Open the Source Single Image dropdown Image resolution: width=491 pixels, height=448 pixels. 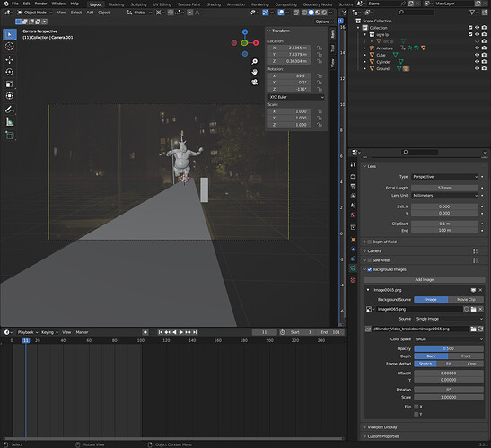[x=449, y=319]
